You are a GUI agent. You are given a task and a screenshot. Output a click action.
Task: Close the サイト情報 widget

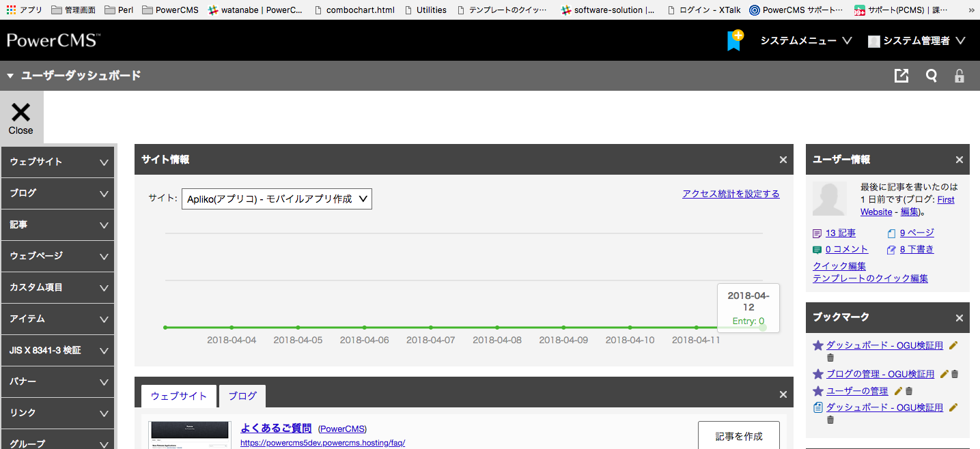[x=783, y=160]
